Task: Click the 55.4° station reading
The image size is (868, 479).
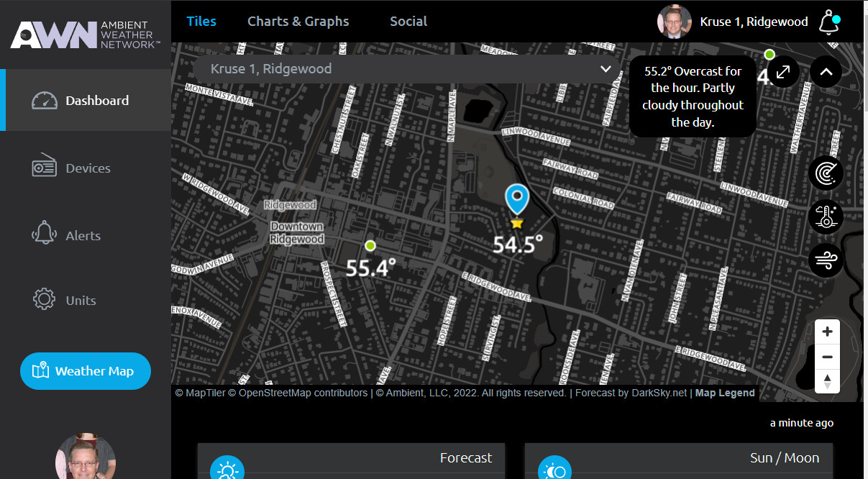Action: (370, 268)
